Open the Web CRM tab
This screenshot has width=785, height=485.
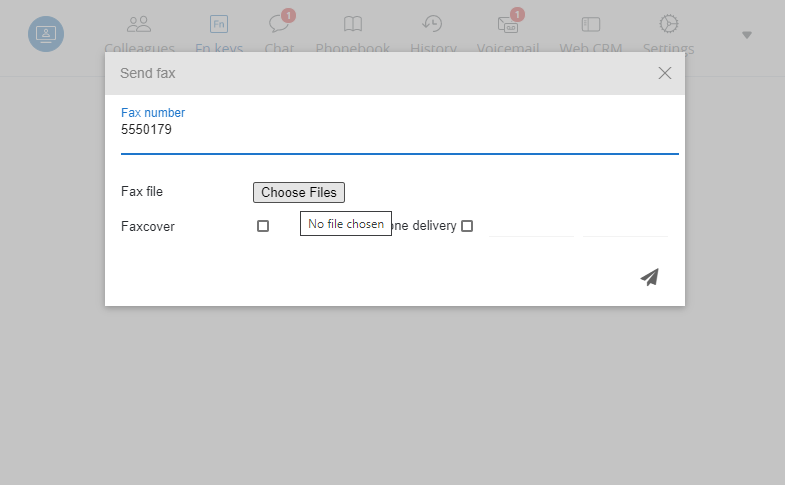[591, 34]
